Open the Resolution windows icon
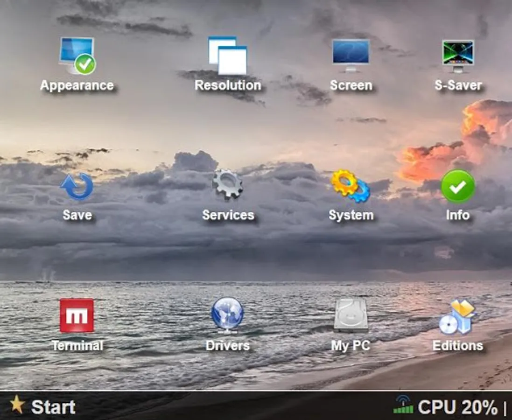 tap(228, 56)
